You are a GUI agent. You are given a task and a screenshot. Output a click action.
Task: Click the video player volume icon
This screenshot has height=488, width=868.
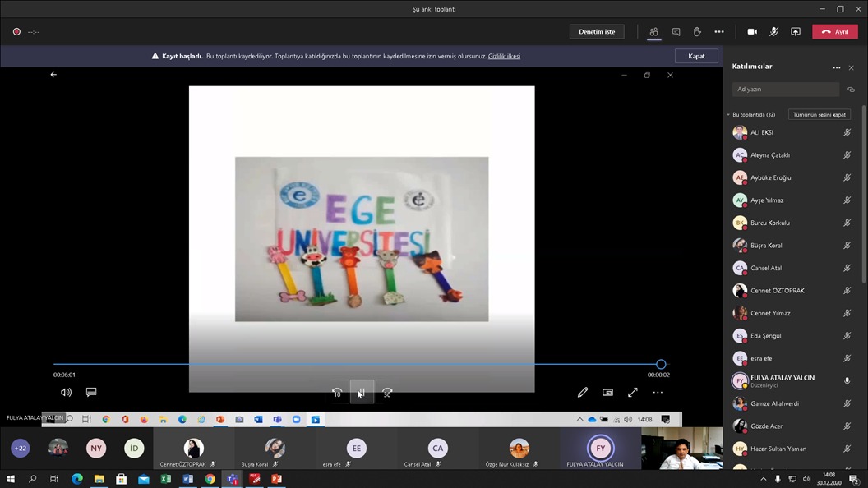pos(66,392)
